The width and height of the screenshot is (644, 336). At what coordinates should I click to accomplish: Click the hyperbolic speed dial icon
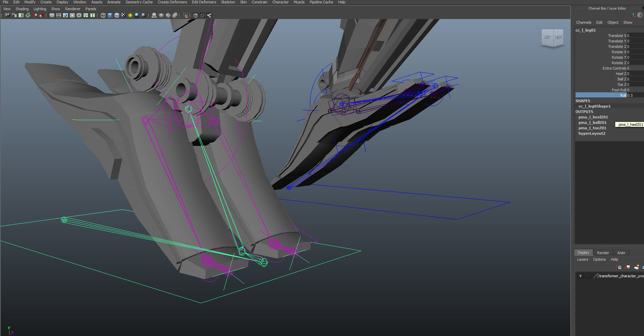(x=640, y=15)
